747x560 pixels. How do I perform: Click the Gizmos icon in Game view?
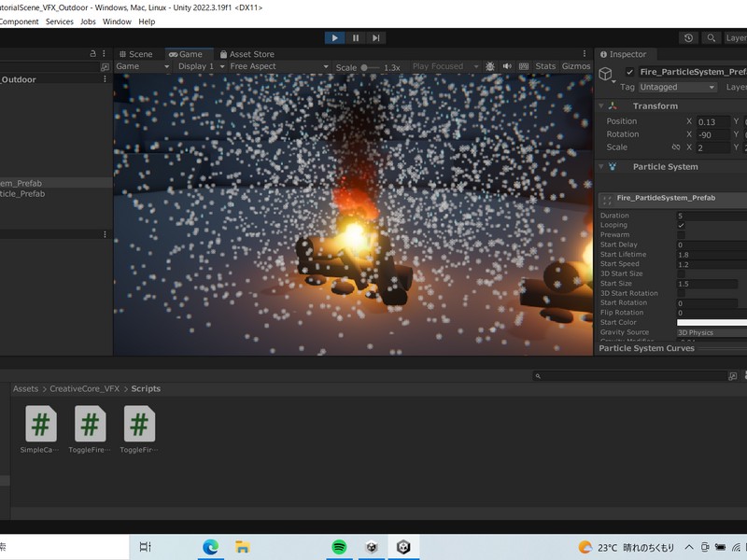tap(576, 66)
